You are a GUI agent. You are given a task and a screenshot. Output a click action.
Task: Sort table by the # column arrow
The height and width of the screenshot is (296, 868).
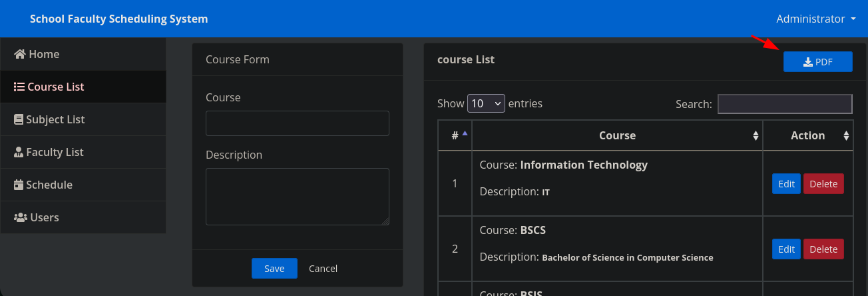(465, 133)
